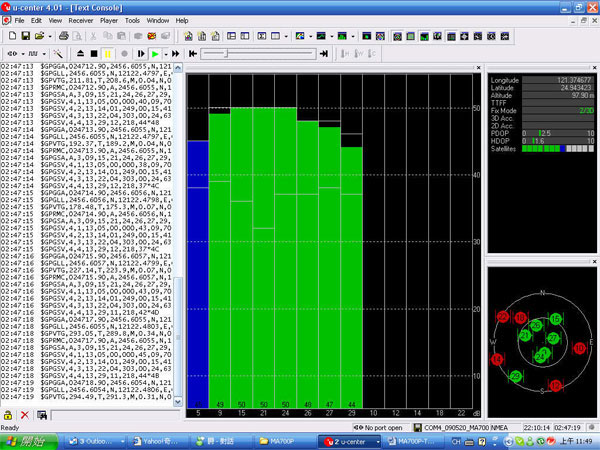This screenshot has height=450, width=600.
Task: Open the Edit menu
Action: click(x=36, y=21)
